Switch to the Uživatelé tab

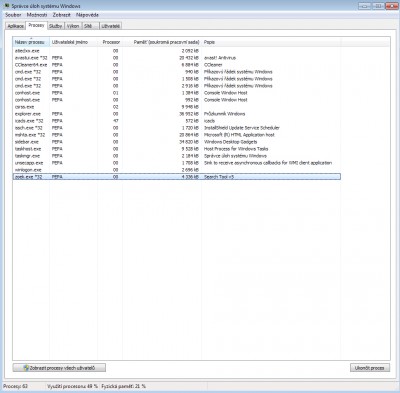coord(111,26)
